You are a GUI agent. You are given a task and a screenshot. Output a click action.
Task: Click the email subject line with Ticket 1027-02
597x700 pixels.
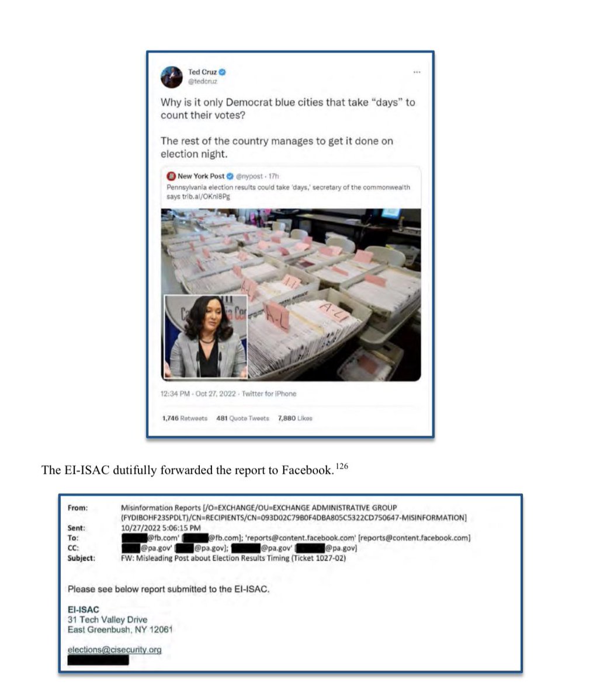pos(233,558)
